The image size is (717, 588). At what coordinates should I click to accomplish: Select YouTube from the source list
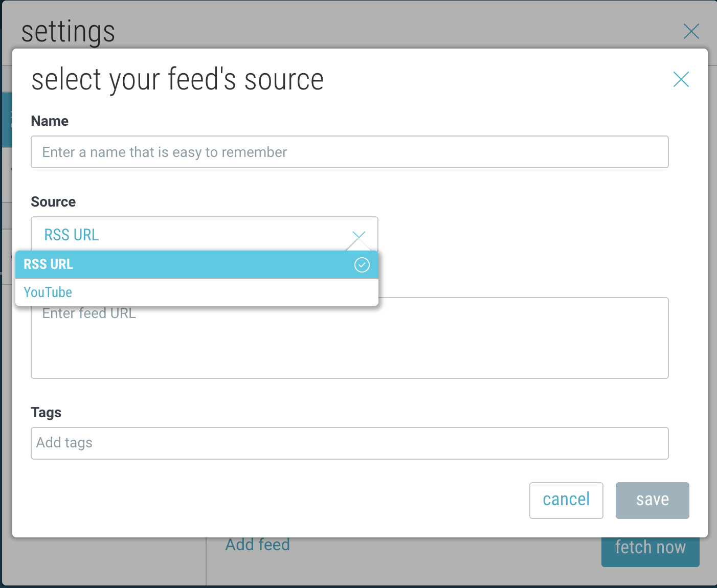[48, 292]
